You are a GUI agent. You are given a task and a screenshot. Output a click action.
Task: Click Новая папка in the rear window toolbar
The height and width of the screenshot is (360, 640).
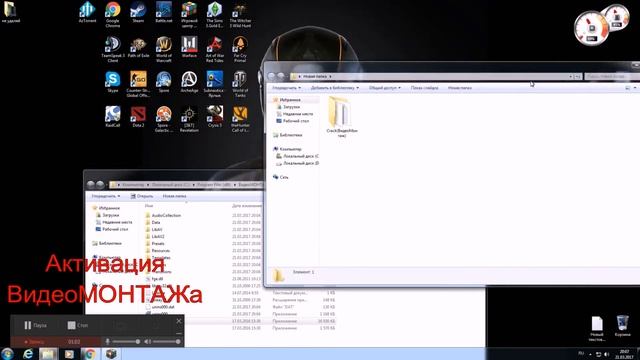(174, 196)
